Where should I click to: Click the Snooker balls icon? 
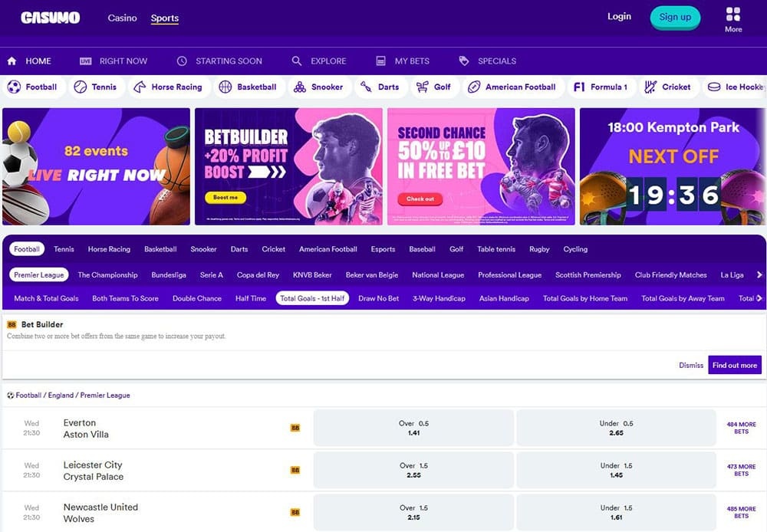coord(299,87)
